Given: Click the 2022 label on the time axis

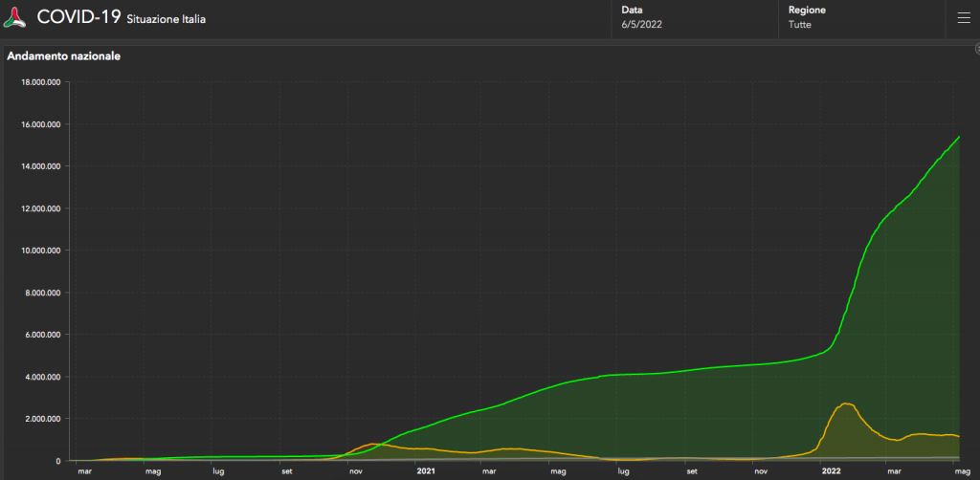Looking at the screenshot, I should [832, 471].
